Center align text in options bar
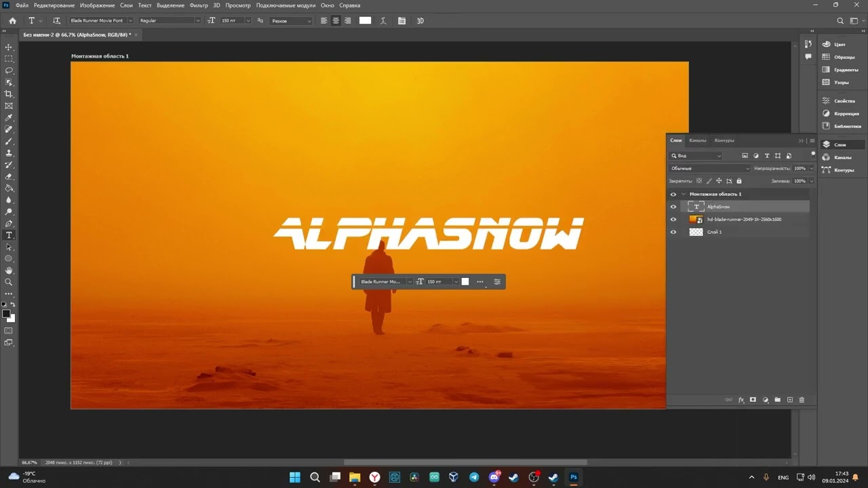This screenshot has height=488, width=868. [336, 21]
